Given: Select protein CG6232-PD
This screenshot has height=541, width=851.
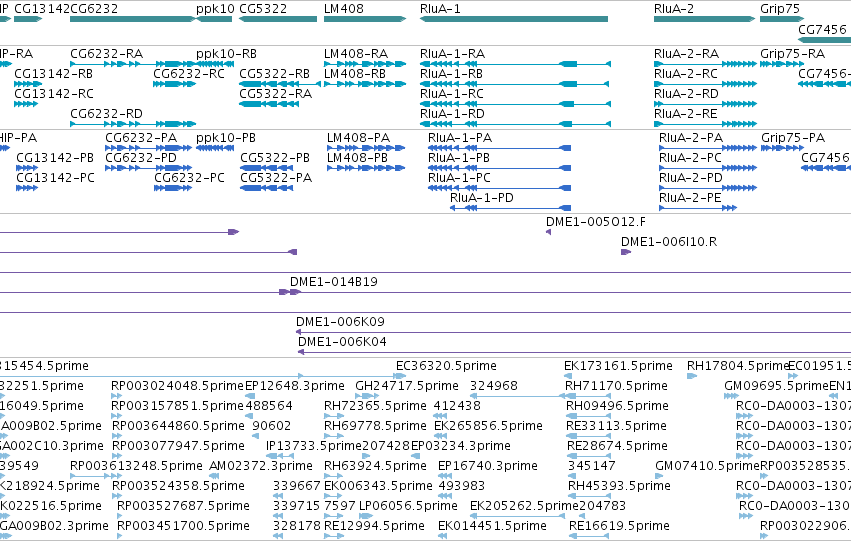Looking at the screenshot, I should 149,168.
